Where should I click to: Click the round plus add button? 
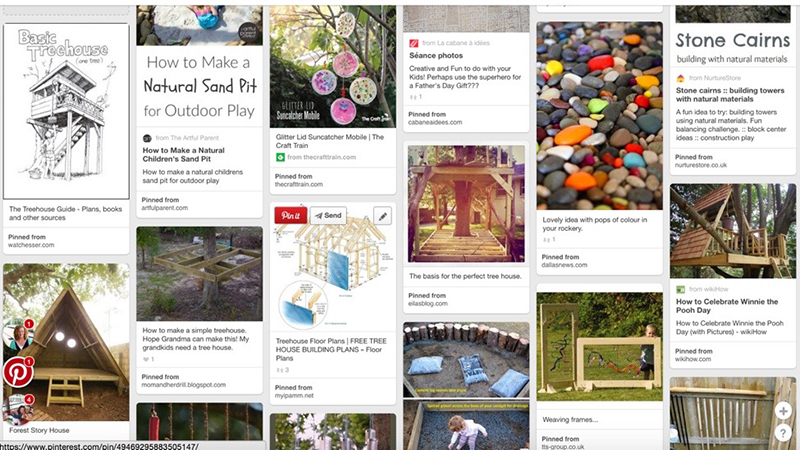coord(783,410)
